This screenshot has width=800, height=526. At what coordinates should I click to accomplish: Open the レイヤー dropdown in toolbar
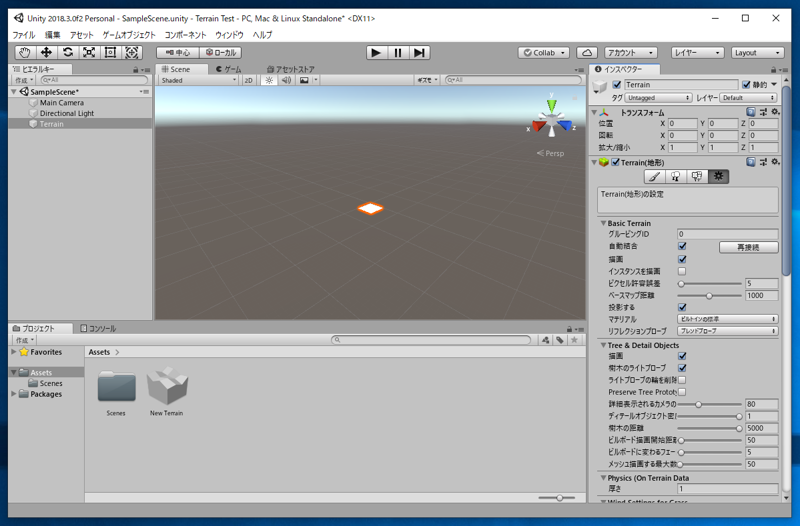(697, 53)
